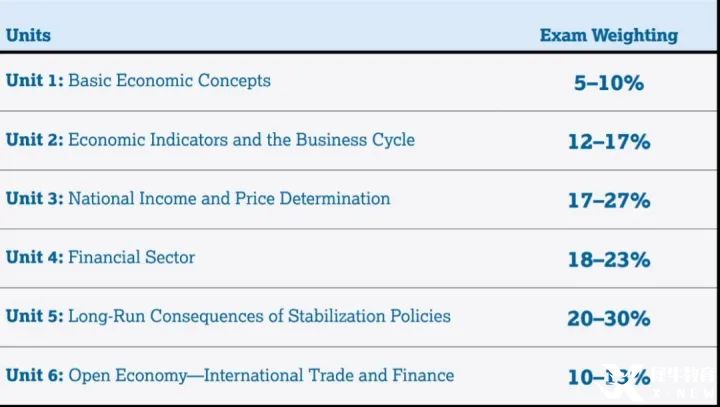This screenshot has height=407, width=720.
Task: Click the 12–17% weighting value
Action: click(608, 142)
